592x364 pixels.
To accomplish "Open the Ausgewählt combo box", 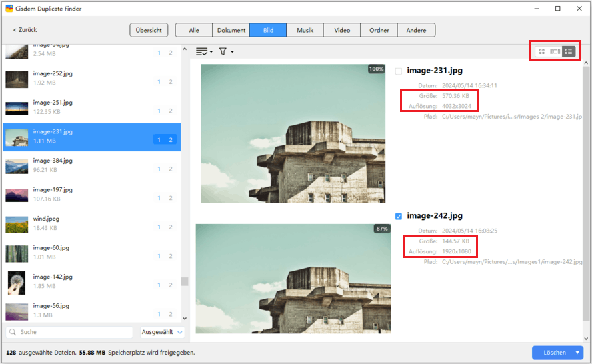I will (x=162, y=332).
